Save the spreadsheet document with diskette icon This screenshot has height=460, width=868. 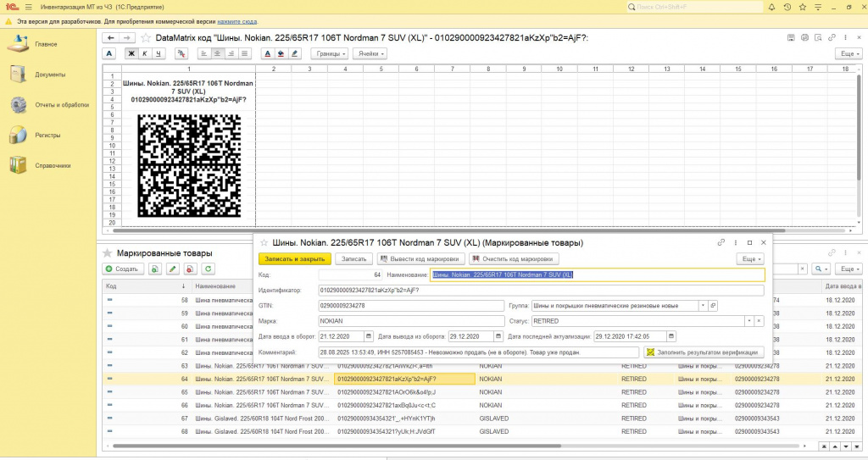tap(791, 37)
